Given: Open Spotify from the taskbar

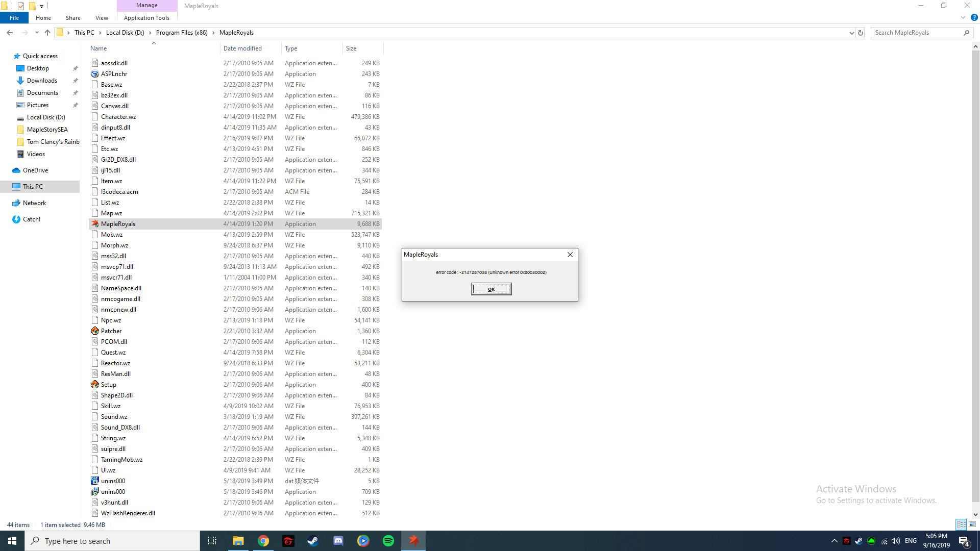Looking at the screenshot, I should 388,541.
